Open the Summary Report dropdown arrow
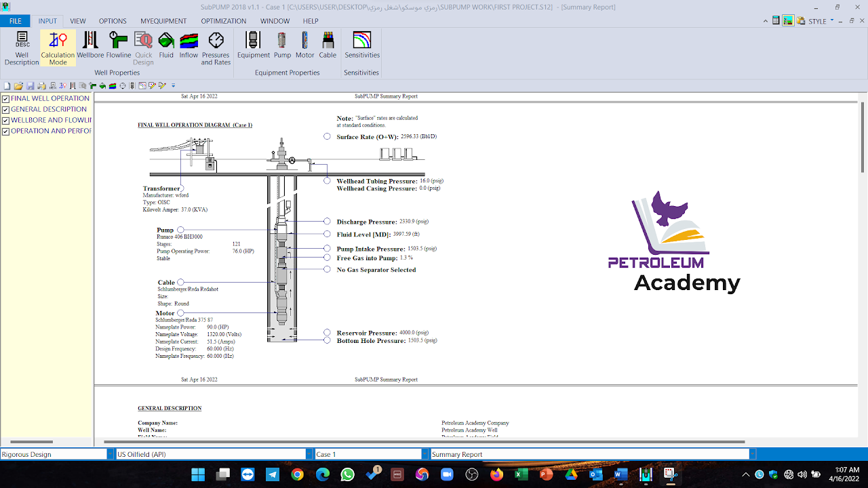This screenshot has height=488, width=868. tap(753, 454)
